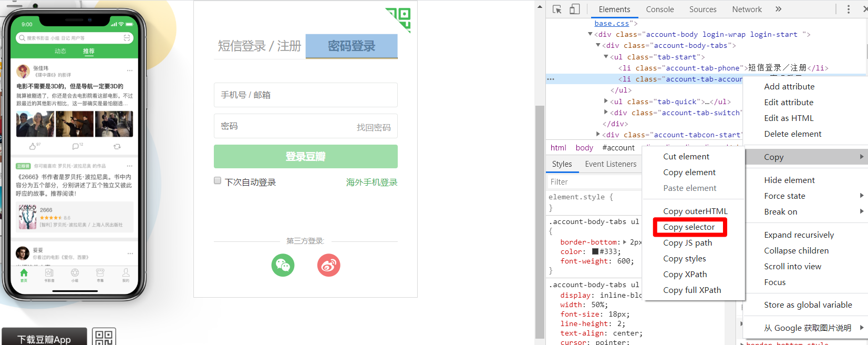Show more DevTools tabs chevron
This screenshot has width=868, height=345.
779,9
